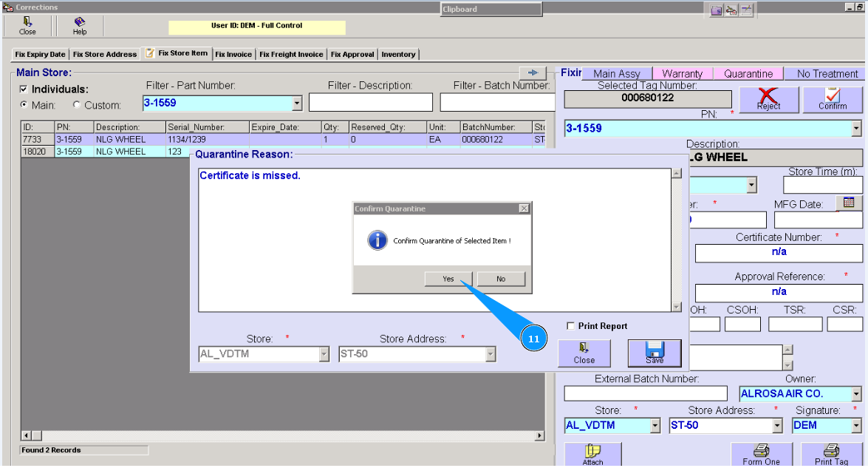The image size is (868, 468).
Task: Click the Description column header in the grid
Action: 129,127
